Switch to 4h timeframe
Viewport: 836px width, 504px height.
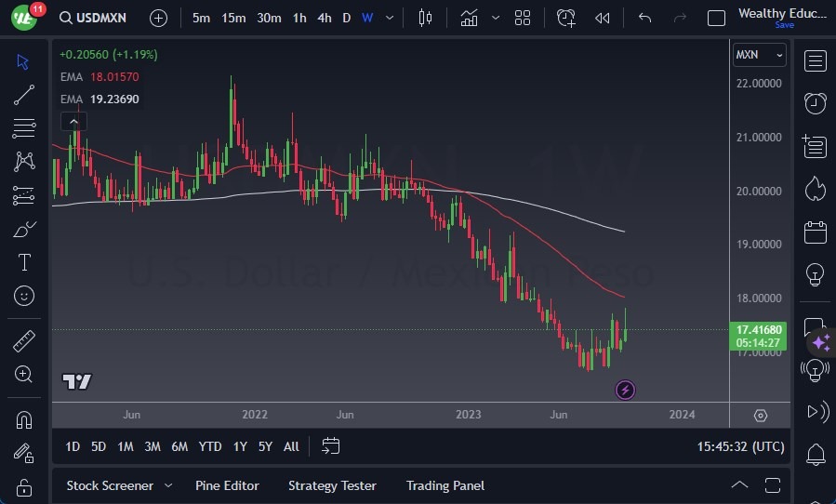click(x=325, y=19)
